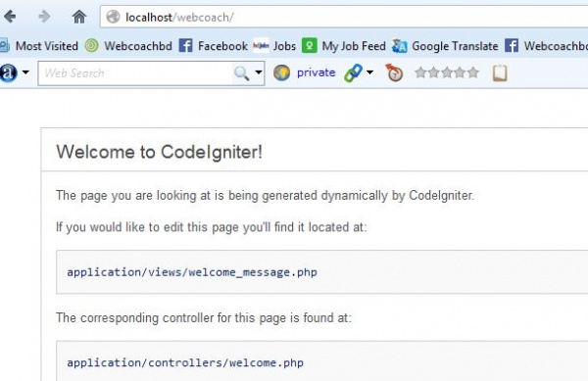The image size is (588, 381).
Task: Click application/controllers/welcome.php code text
Action: 185,363
